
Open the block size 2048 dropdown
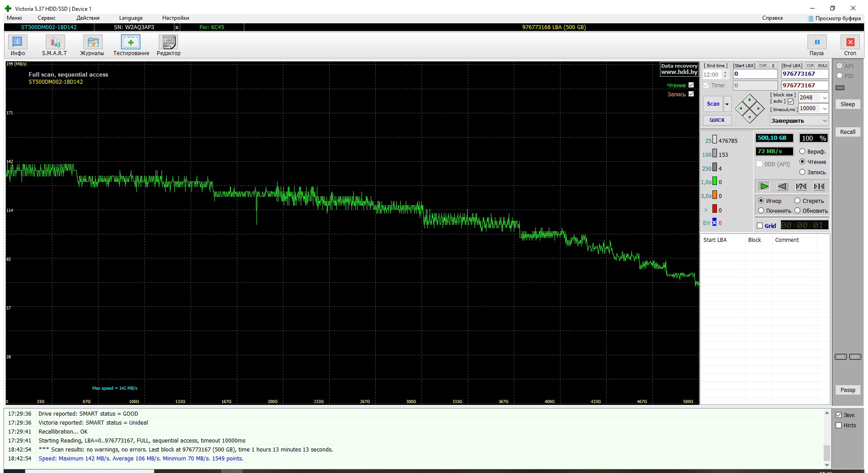pos(825,98)
